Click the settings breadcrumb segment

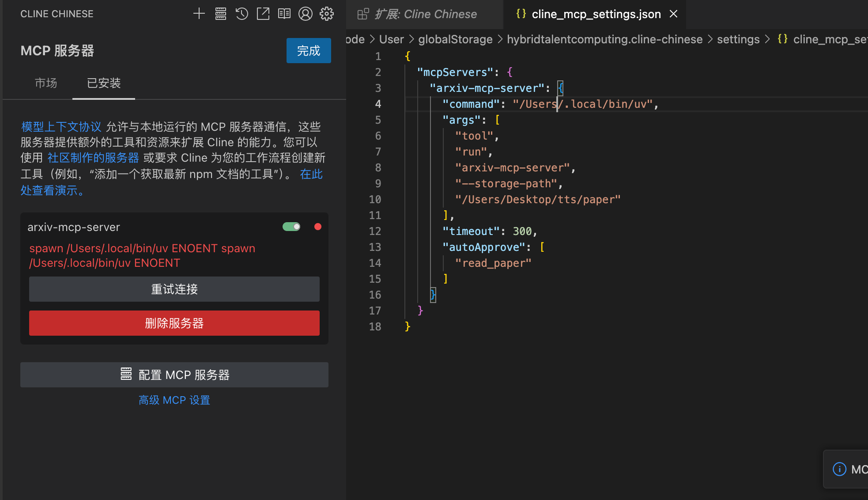pyautogui.click(x=738, y=39)
